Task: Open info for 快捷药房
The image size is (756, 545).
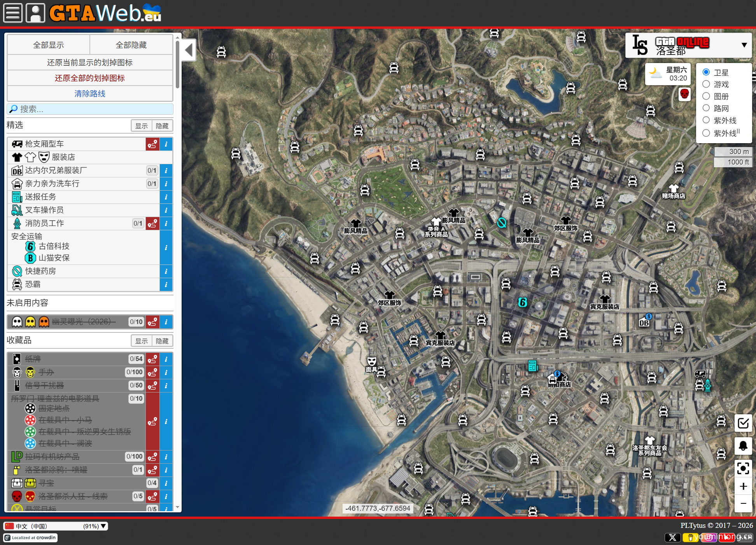Action: [x=166, y=271]
